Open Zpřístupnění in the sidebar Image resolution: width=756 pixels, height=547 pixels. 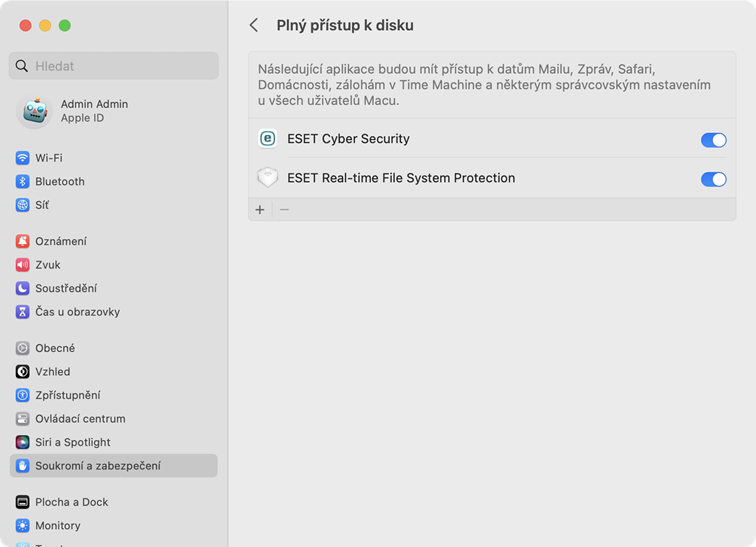click(x=67, y=395)
